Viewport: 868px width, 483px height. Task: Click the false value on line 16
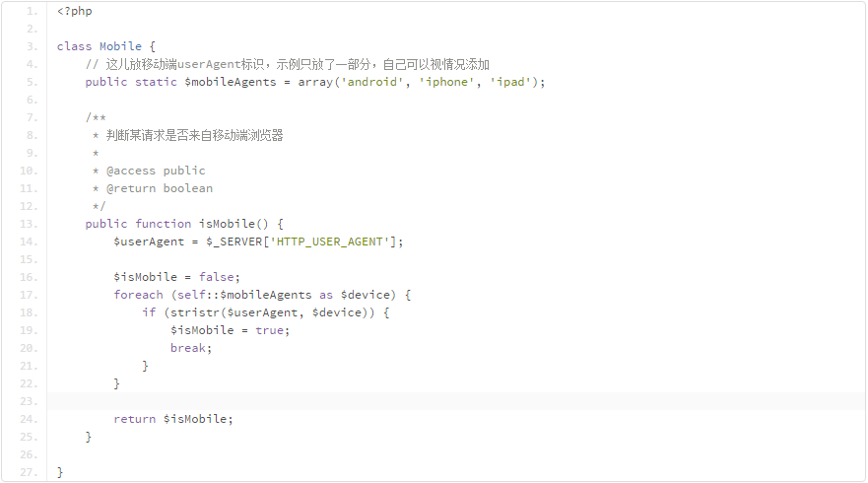(216, 277)
